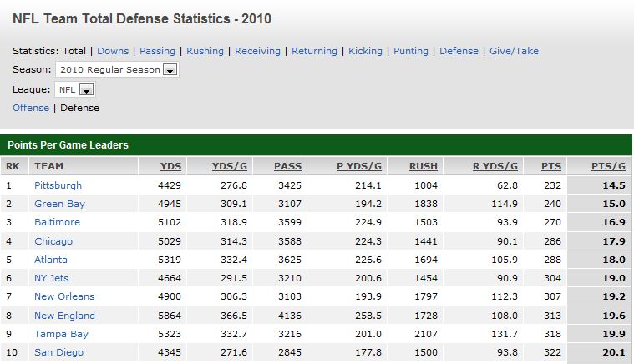Sort table by YDS/G column
This screenshot has height=364, width=634.
(230, 166)
